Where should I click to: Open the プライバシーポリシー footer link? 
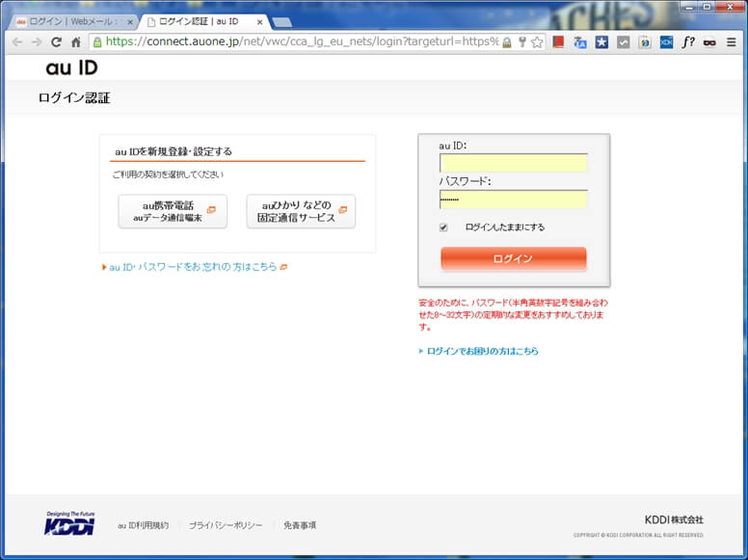(x=226, y=525)
